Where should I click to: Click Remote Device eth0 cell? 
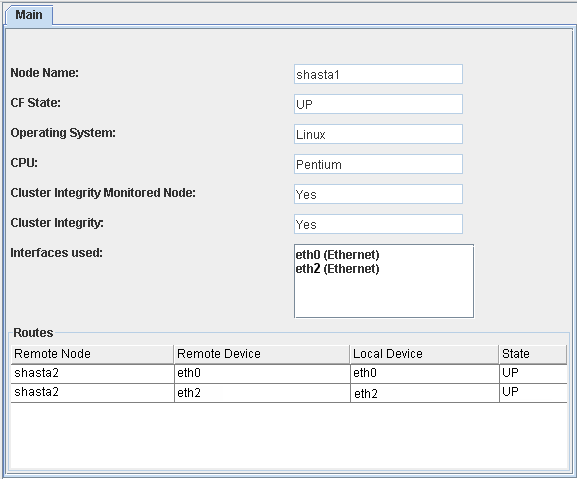click(x=262, y=373)
